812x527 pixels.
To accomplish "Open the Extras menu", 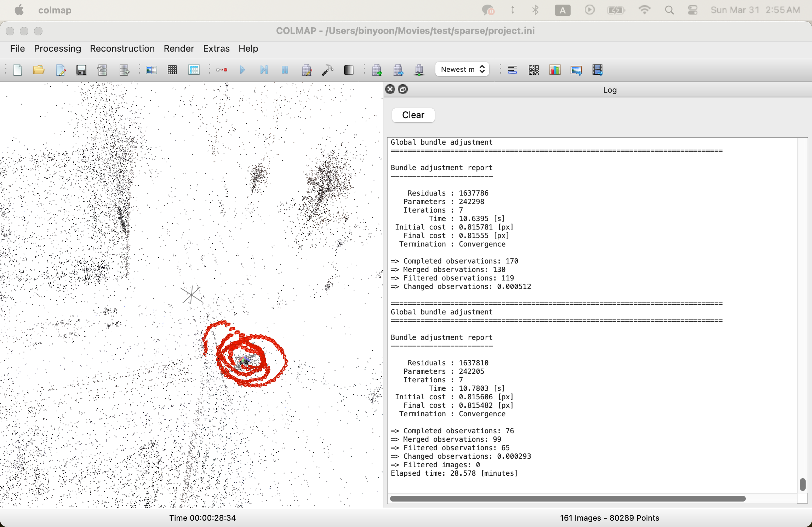I will coord(216,48).
